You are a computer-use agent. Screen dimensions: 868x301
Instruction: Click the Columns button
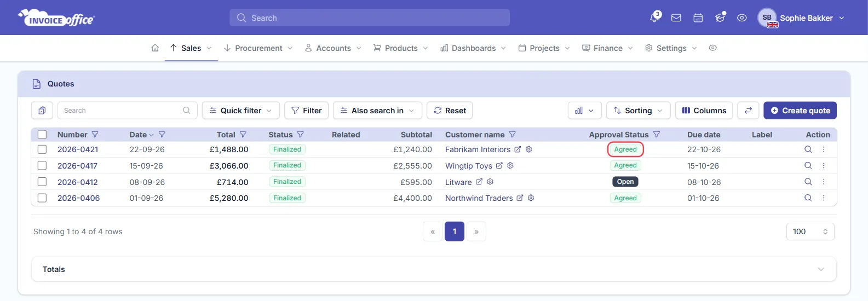pyautogui.click(x=704, y=111)
